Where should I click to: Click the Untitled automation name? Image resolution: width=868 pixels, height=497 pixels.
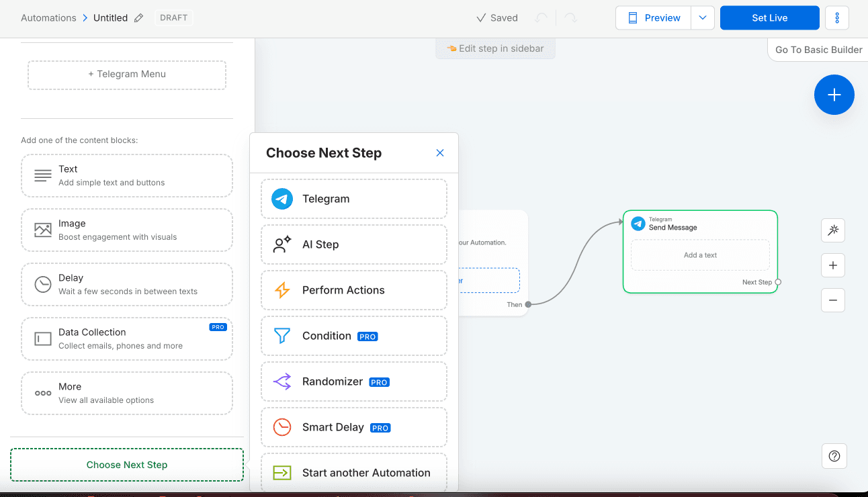coord(110,18)
